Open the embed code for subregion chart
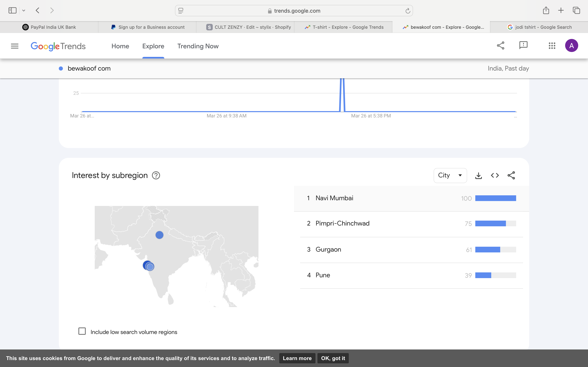Image resolution: width=588 pixels, height=367 pixels. click(x=494, y=175)
